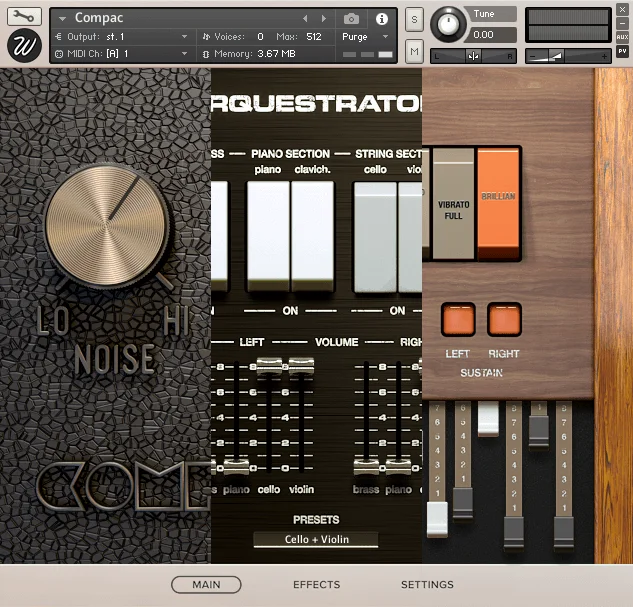The height and width of the screenshot is (607, 633).
Task: Click the VIBRATO FULL tab switch
Action: pyautogui.click(x=453, y=204)
